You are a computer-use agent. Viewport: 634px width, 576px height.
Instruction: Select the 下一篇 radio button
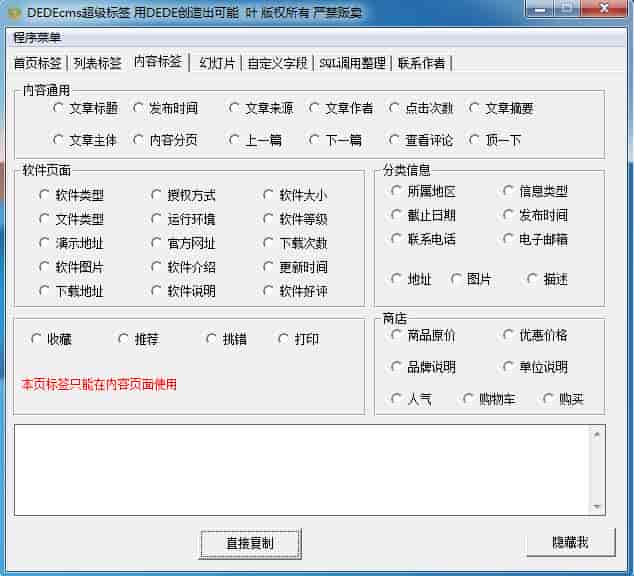coord(335,140)
